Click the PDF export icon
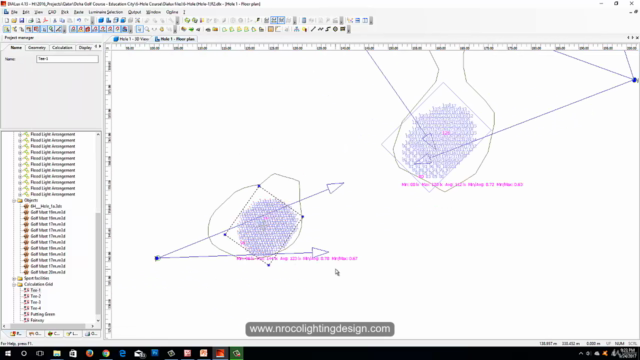This screenshot has width=640, height=360. [45, 20]
